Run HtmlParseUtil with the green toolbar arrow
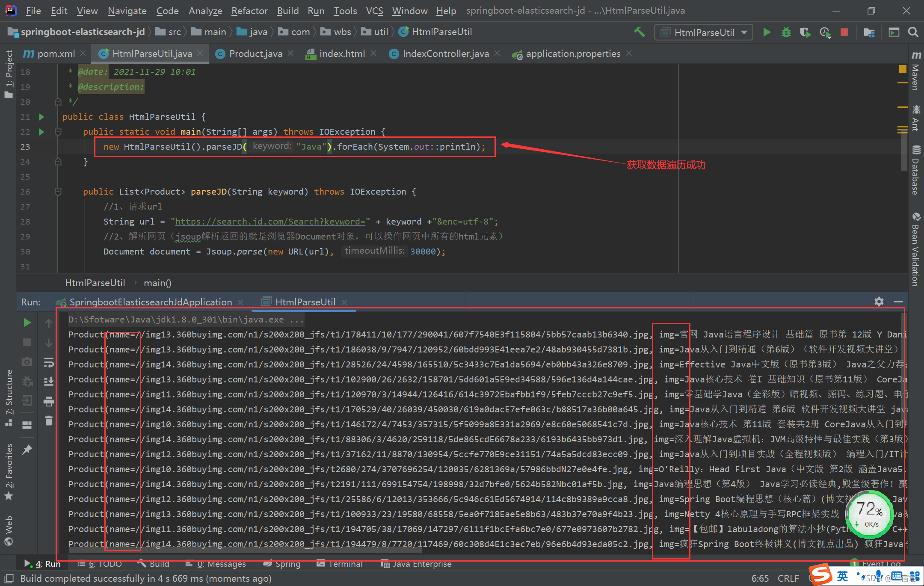Screen dimensions: 924x586 [x=767, y=32]
